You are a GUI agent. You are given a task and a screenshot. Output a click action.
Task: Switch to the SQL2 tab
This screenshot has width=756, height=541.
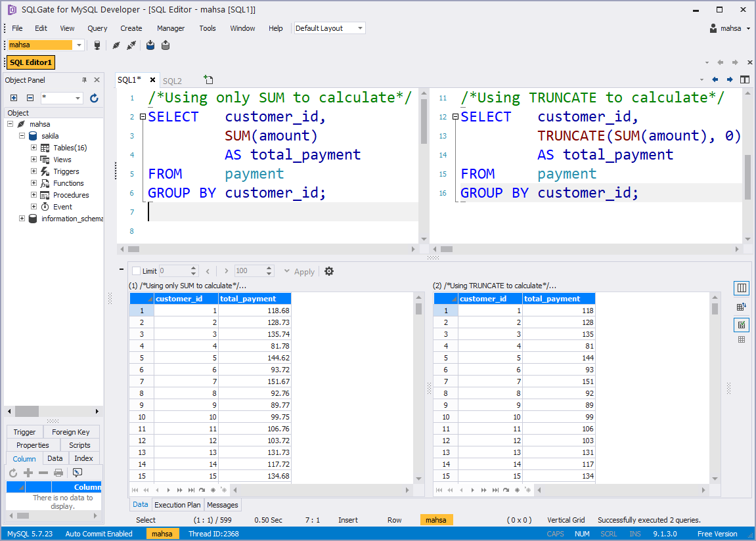click(x=173, y=79)
